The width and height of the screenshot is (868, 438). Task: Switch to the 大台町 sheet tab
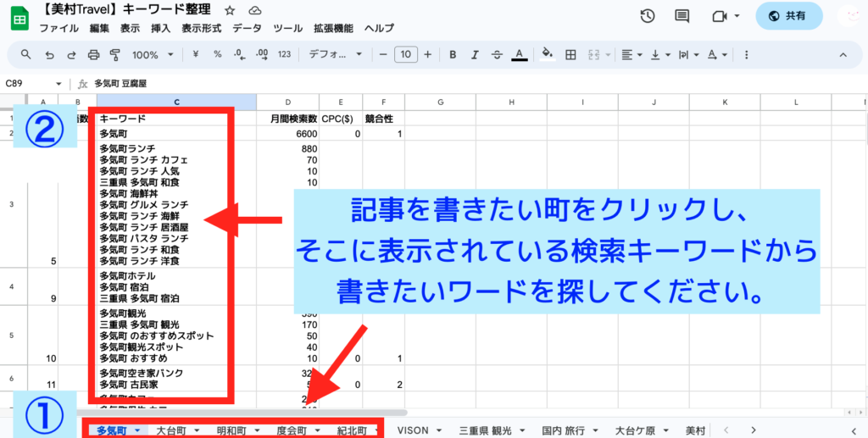(171, 430)
